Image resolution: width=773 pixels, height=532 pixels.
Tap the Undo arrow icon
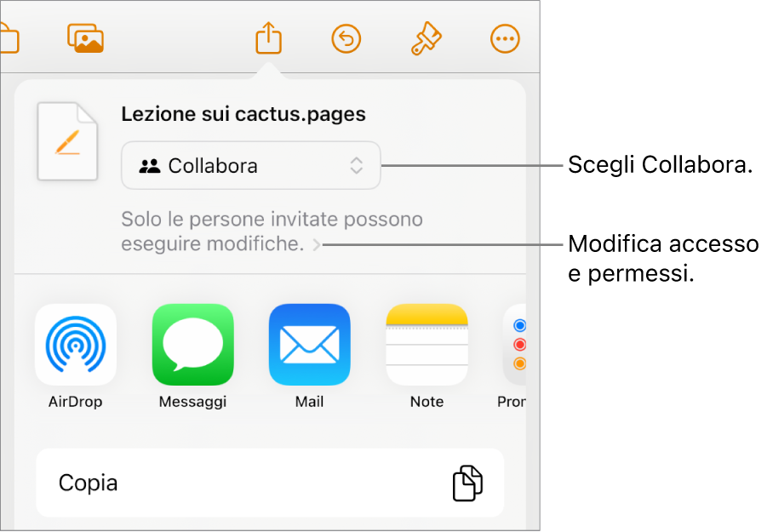(x=346, y=38)
